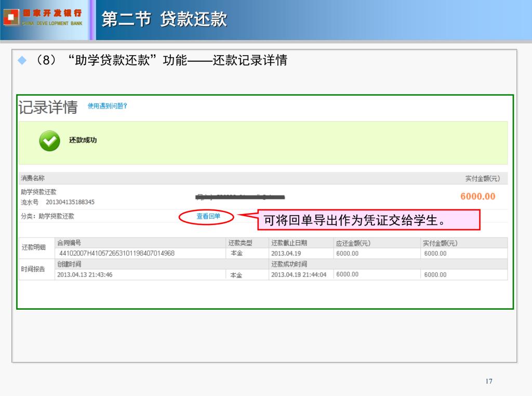Click the 合同编号 column header
This screenshot has width=532, height=396.
tap(69, 243)
